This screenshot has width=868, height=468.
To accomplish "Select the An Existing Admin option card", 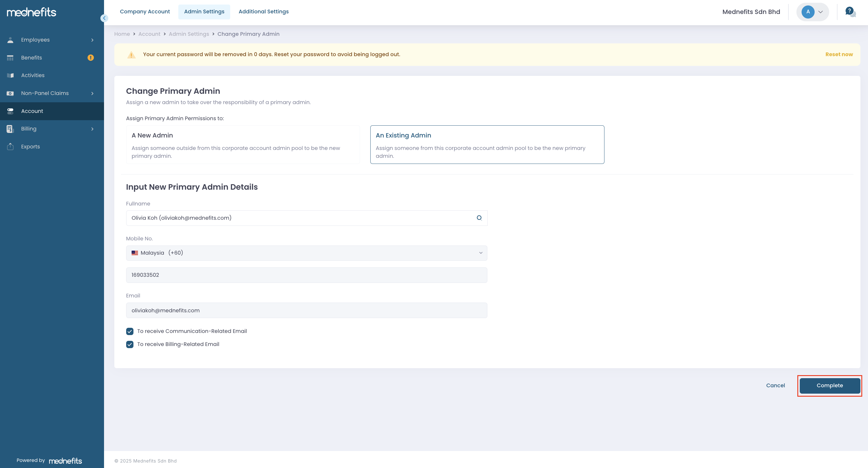I will (487, 145).
